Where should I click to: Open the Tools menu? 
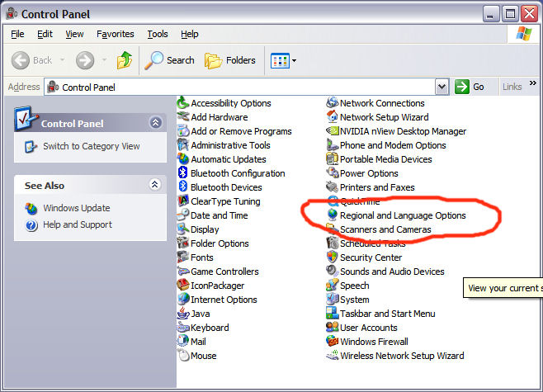(158, 34)
